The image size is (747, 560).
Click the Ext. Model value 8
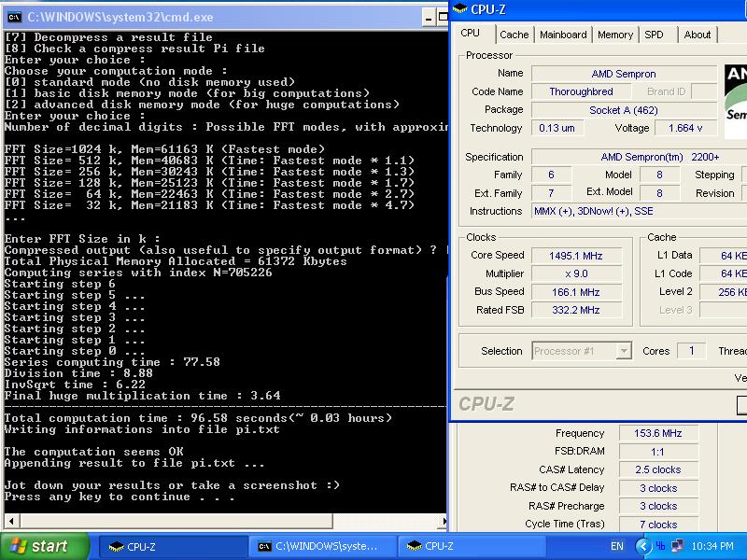point(659,193)
